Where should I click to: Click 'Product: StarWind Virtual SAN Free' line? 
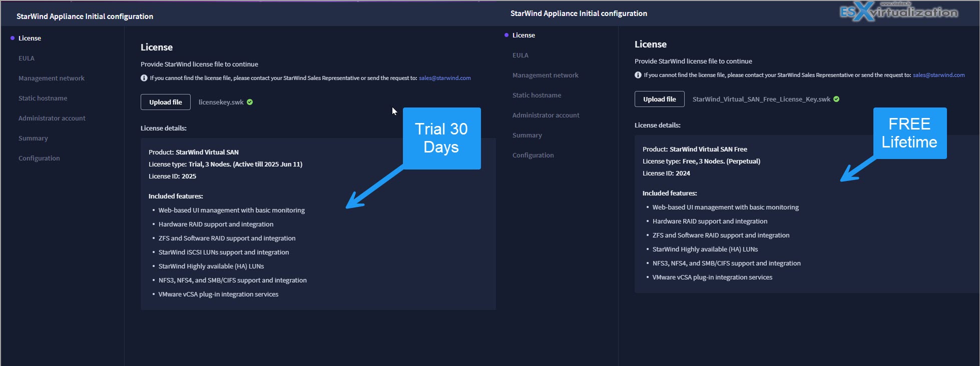click(x=695, y=149)
